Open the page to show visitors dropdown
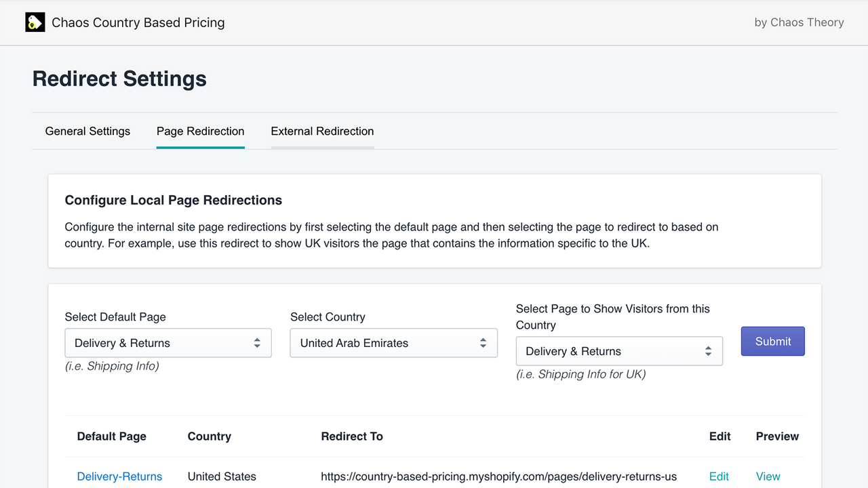 (x=619, y=351)
